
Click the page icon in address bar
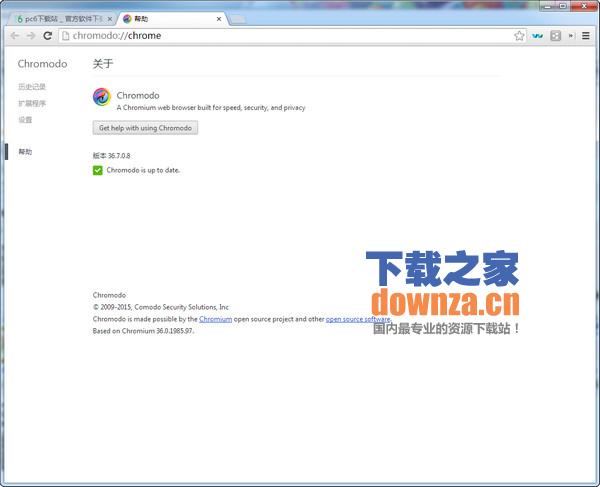[x=65, y=36]
